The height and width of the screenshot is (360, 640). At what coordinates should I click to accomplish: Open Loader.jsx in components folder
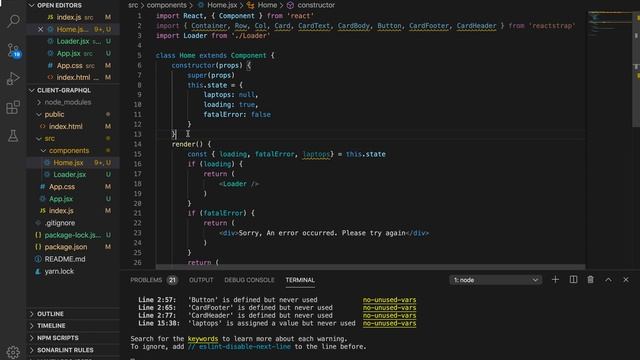[73, 175]
